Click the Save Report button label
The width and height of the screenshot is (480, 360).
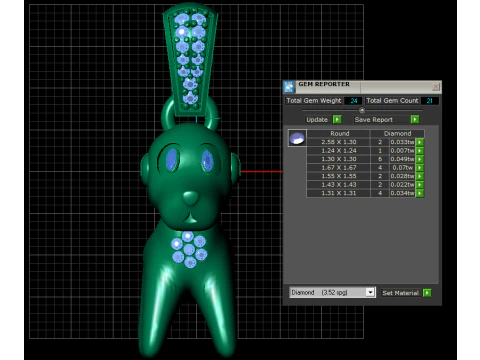tap(374, 120)
